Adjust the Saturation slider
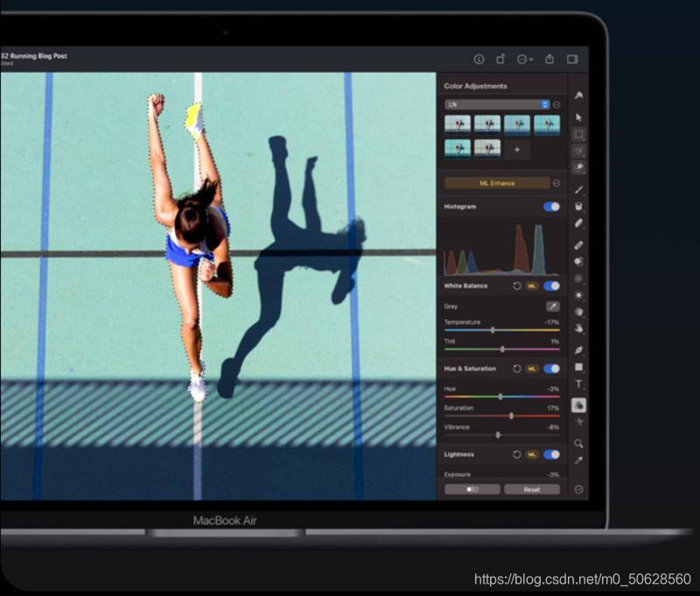Viewport: 700px width, 596px height. 501,416
